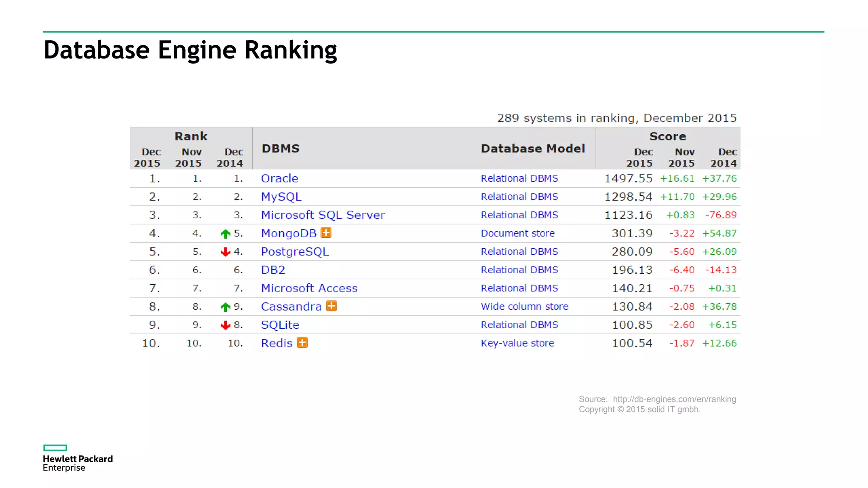Click the -1.87 score change
The height and width of the screenshot is (488, 868).
pyautogui.click(x=682, y=343)
